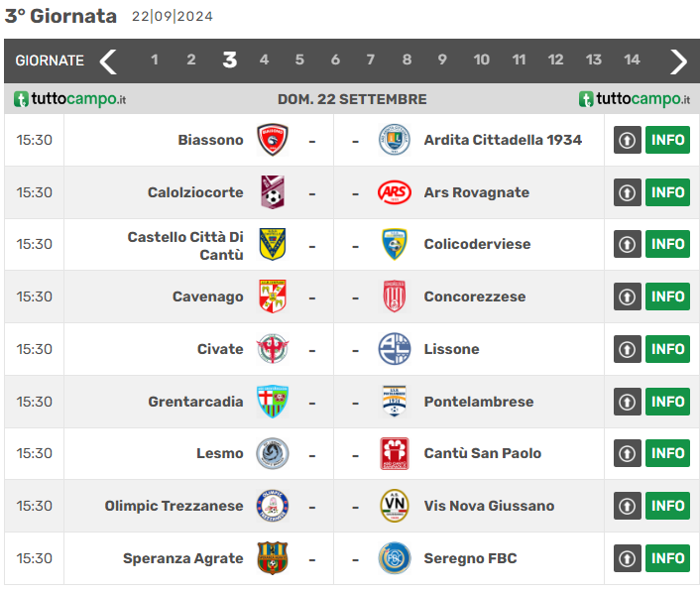Open INFO for Calolziocorte vs Ars Rovagnate
This screenshot has width=700, height=592.
[x=667, y=192]
